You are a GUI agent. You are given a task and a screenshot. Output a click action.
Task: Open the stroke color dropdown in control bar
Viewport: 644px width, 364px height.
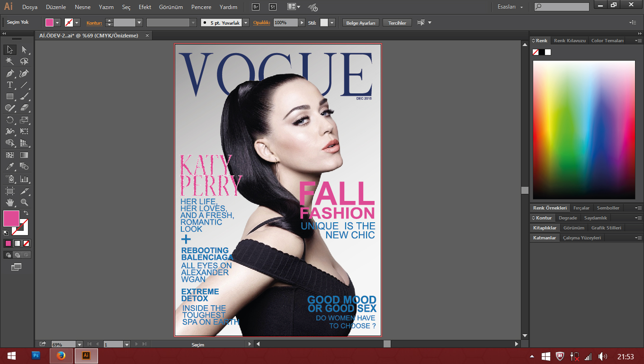pos(77,22)
